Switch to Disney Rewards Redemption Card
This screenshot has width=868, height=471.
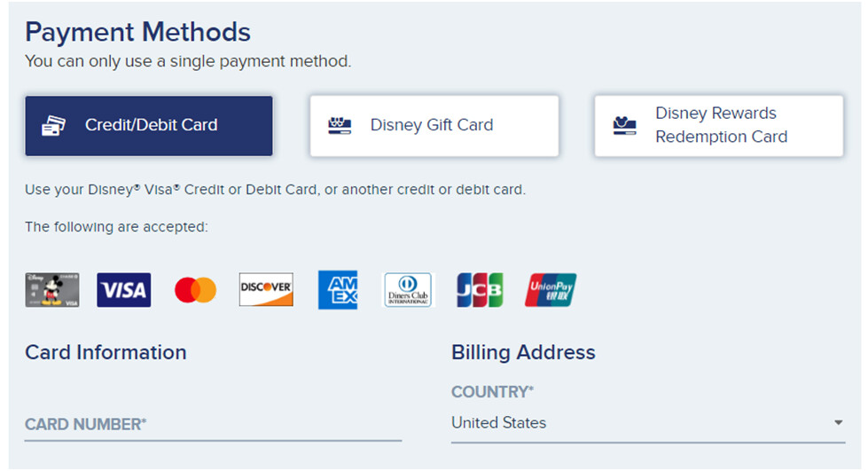(719, 125)
